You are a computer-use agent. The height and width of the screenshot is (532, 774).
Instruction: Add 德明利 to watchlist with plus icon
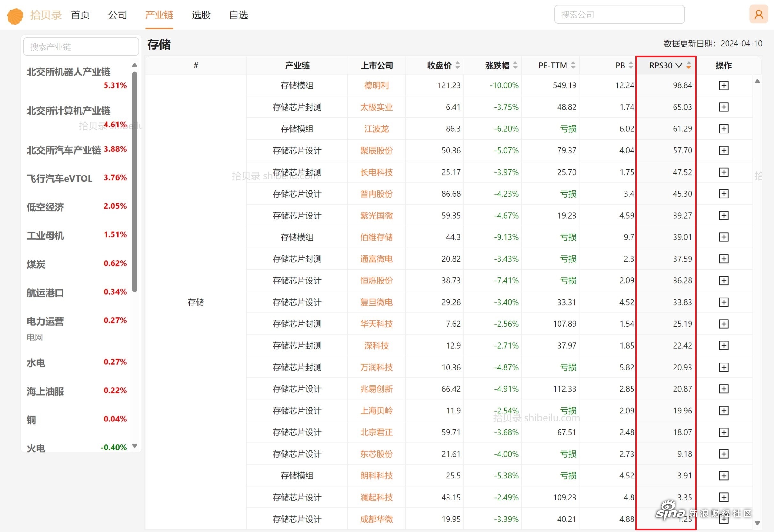[723, 85]
